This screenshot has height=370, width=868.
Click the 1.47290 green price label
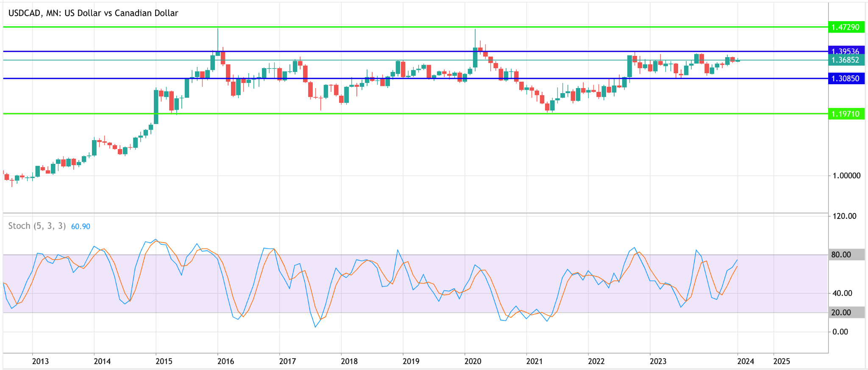846,27
